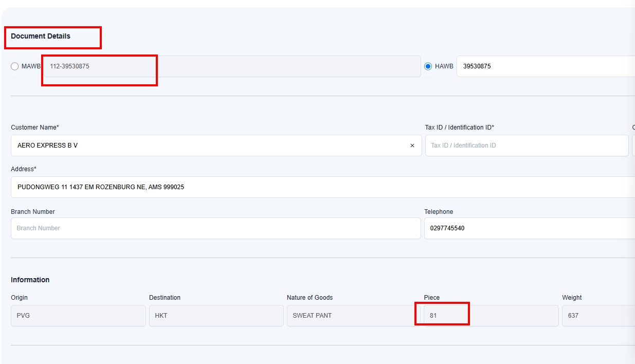Select the HAWB radio button
635x364 pixels.
[428, 66]
